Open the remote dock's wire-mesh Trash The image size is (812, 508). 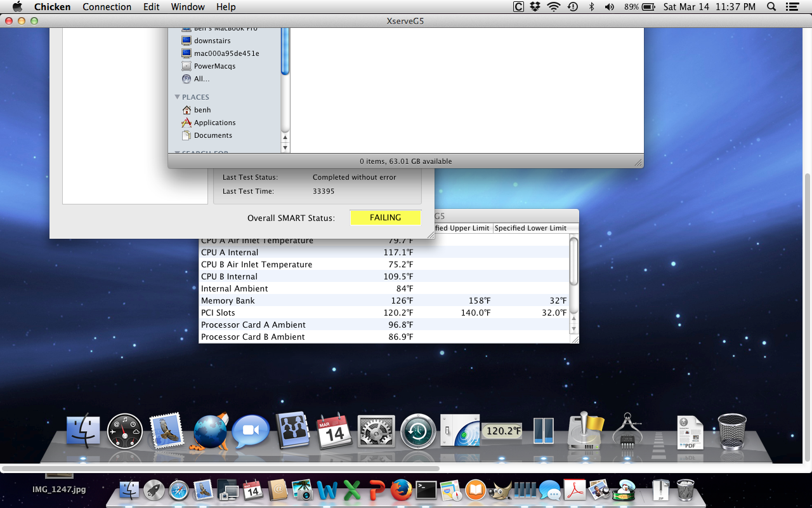(731, 431)
